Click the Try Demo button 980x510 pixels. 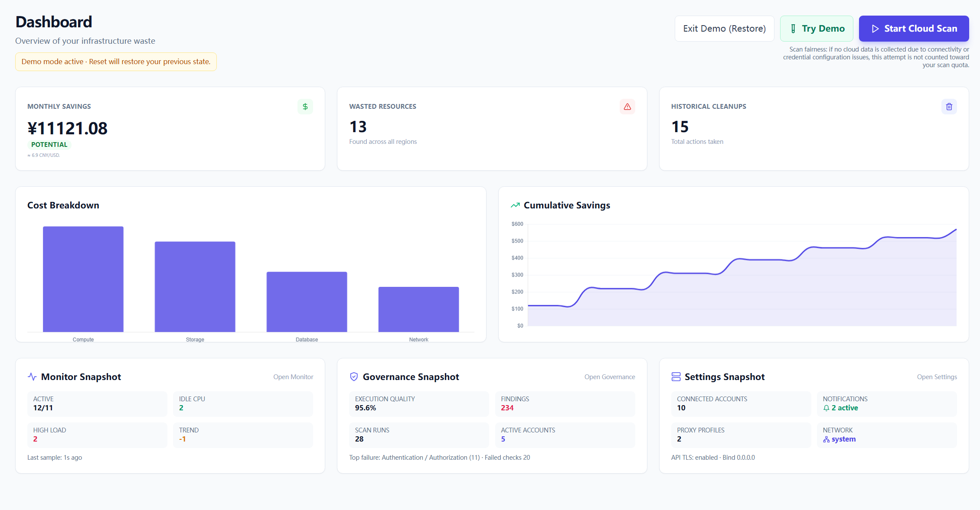coord(817,29)
